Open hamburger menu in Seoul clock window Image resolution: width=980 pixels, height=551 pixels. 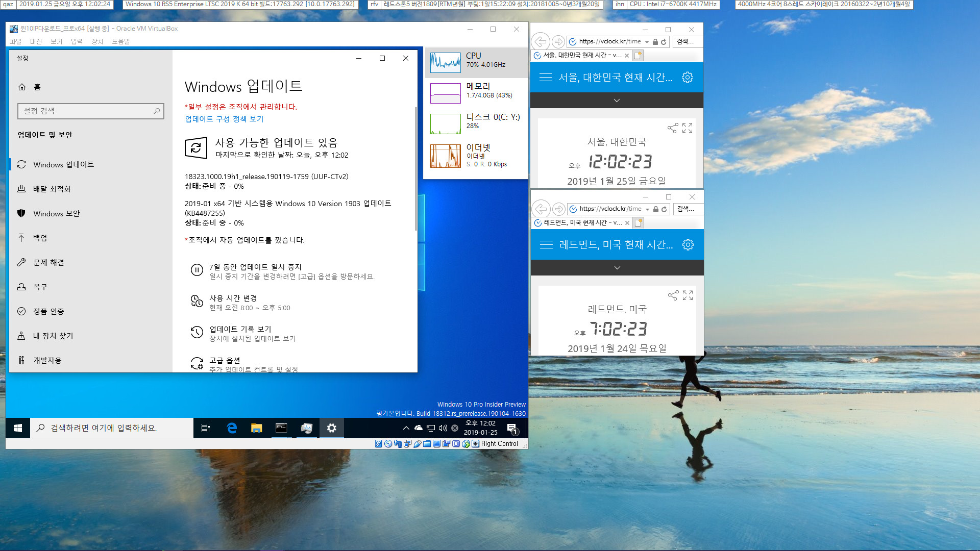click(x=546, y=78)
